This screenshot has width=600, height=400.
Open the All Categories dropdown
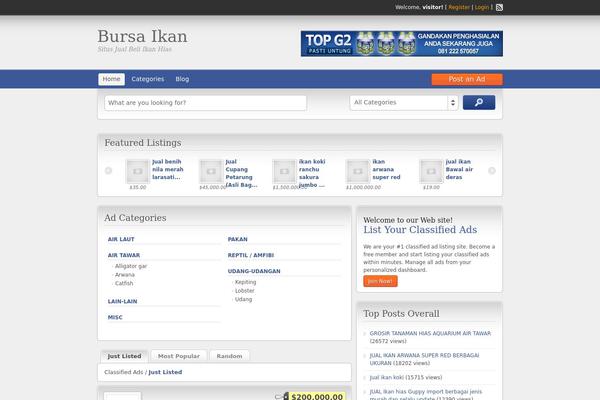pos(404,103)
